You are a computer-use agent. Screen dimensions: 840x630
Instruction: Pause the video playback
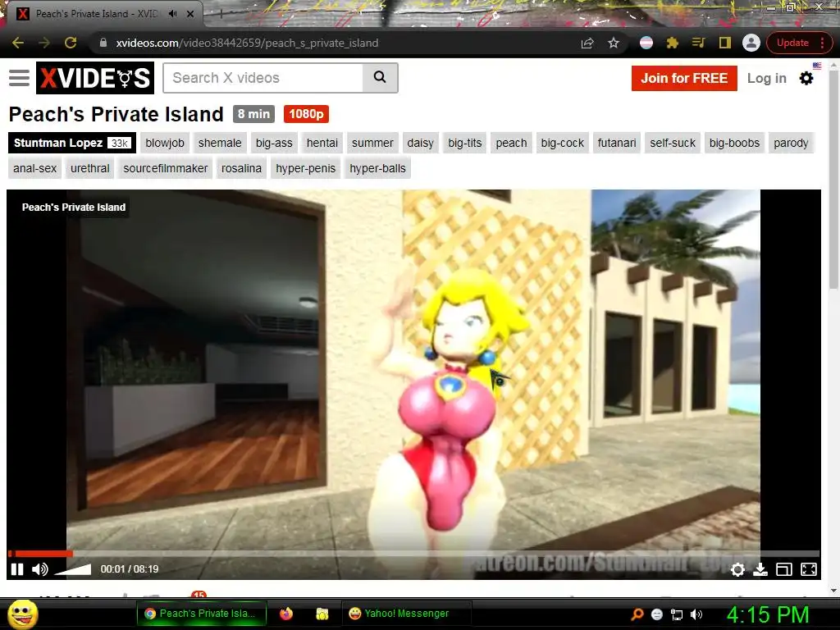pyautogui.click(x=17, y=569)
